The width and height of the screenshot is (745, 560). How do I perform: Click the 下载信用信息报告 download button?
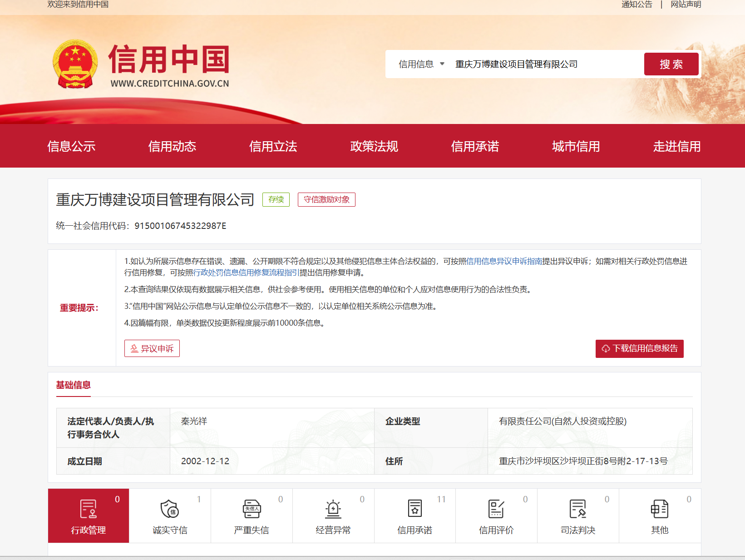point(639,349)
